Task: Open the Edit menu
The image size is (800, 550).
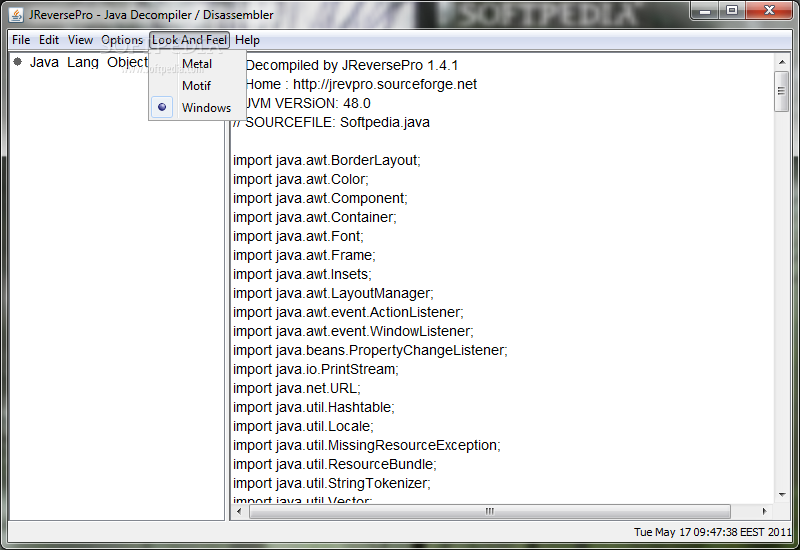Action: 49,40
